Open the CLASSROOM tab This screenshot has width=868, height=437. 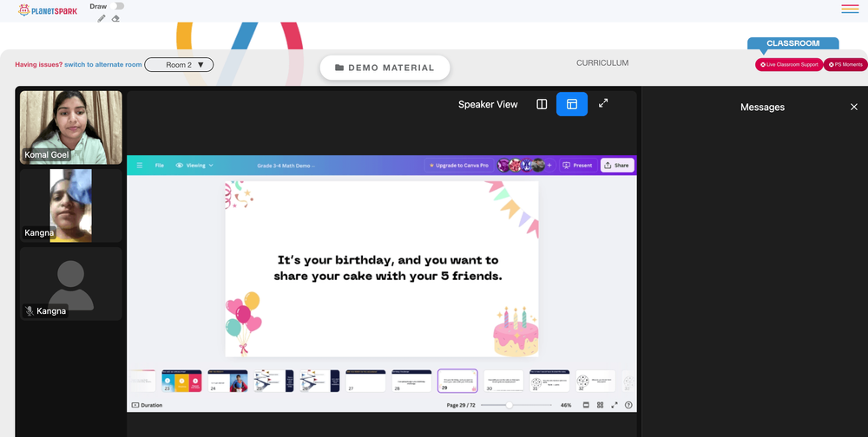pos(792,43)
